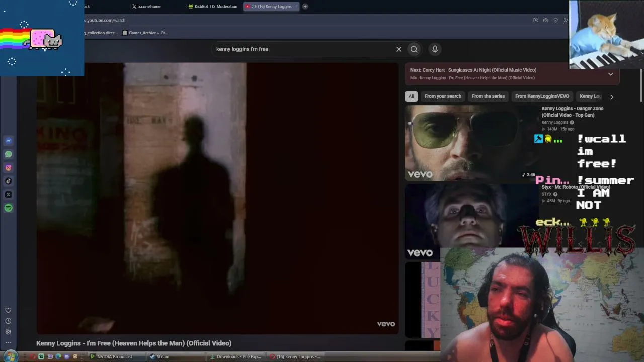Click the main video player
The width and height of the screenshot is (644, 362).
[217, 198]
